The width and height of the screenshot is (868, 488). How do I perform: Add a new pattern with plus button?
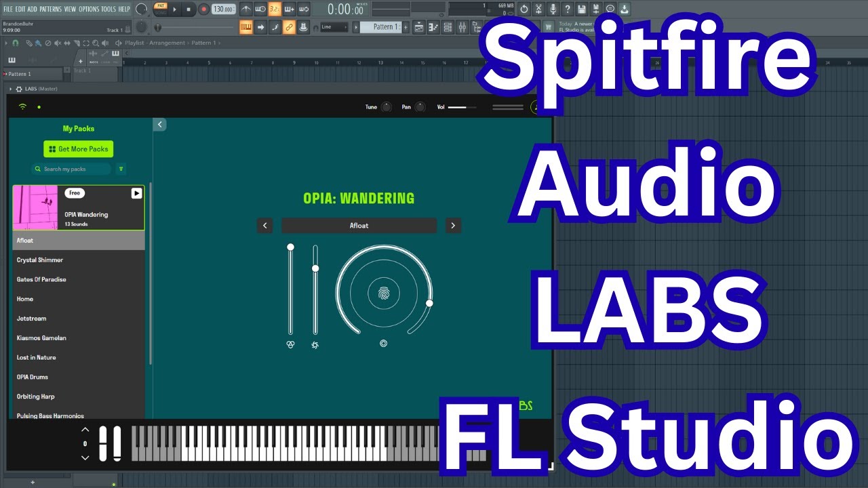(x=406, y=27)
